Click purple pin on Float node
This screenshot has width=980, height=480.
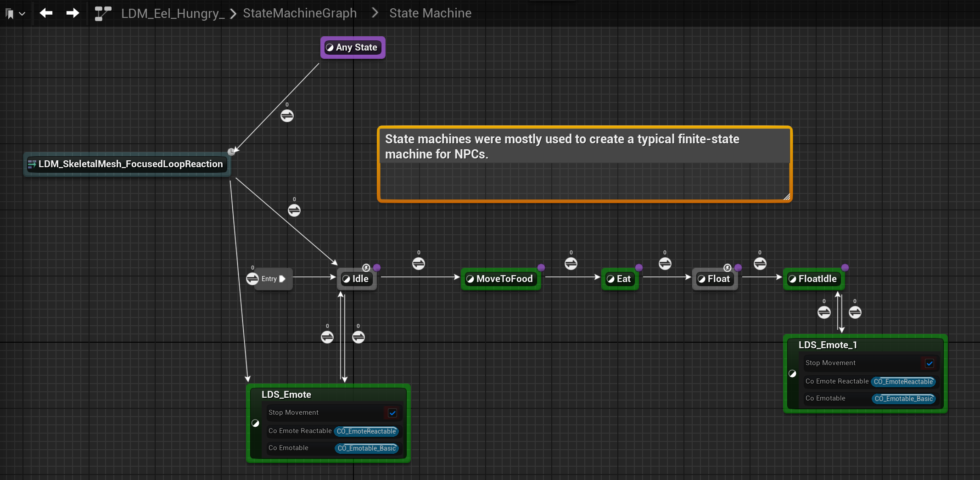click(x=738, y=268)
